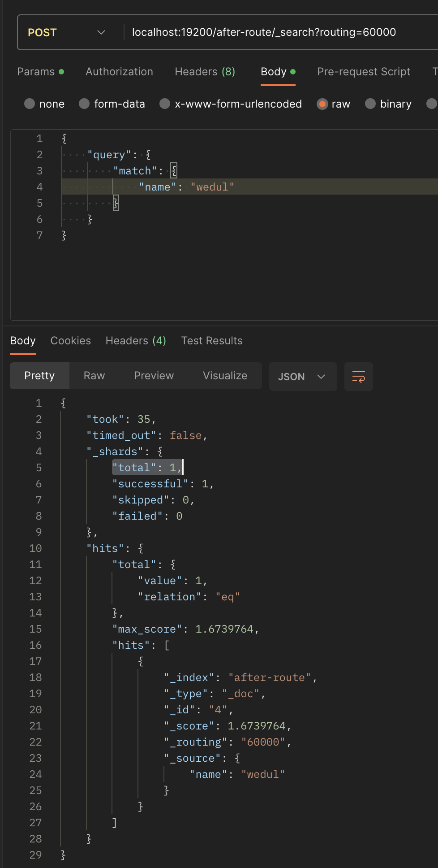This screenshot has width=438, height=868.
Task: Open the Test Results tab
Action: pyautogui.click(x=212, y=341)
